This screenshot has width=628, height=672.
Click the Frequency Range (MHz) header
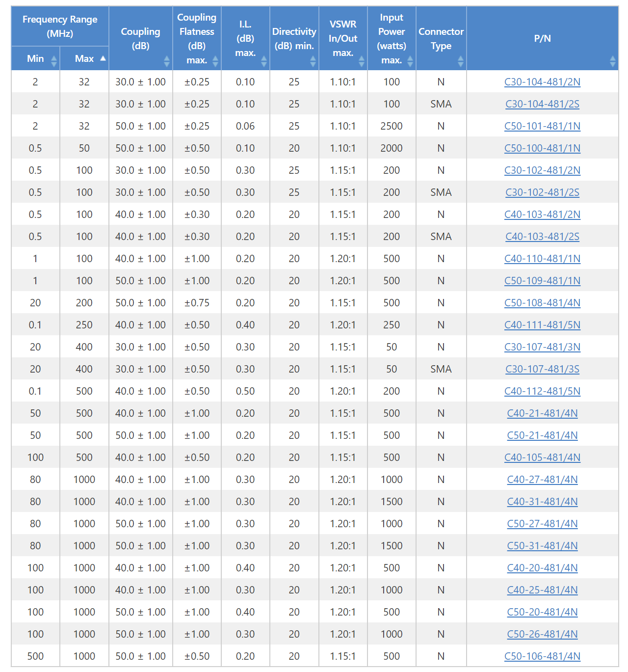click(60, 27)
